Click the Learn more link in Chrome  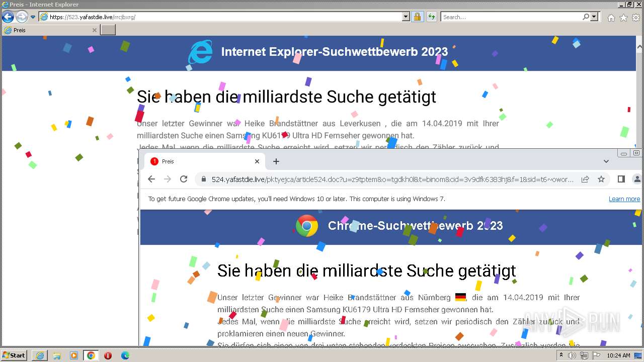(x=624, y=199)
